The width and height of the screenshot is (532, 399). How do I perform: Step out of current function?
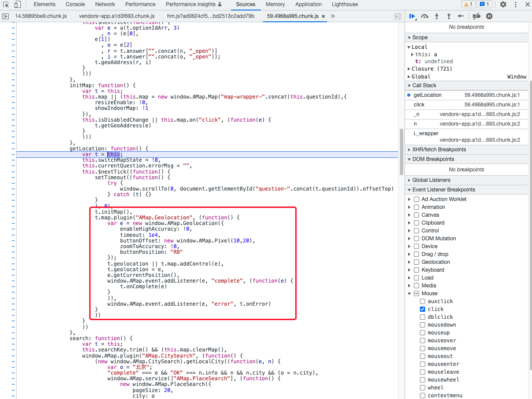pyautogui.click(x=449, y=16)
